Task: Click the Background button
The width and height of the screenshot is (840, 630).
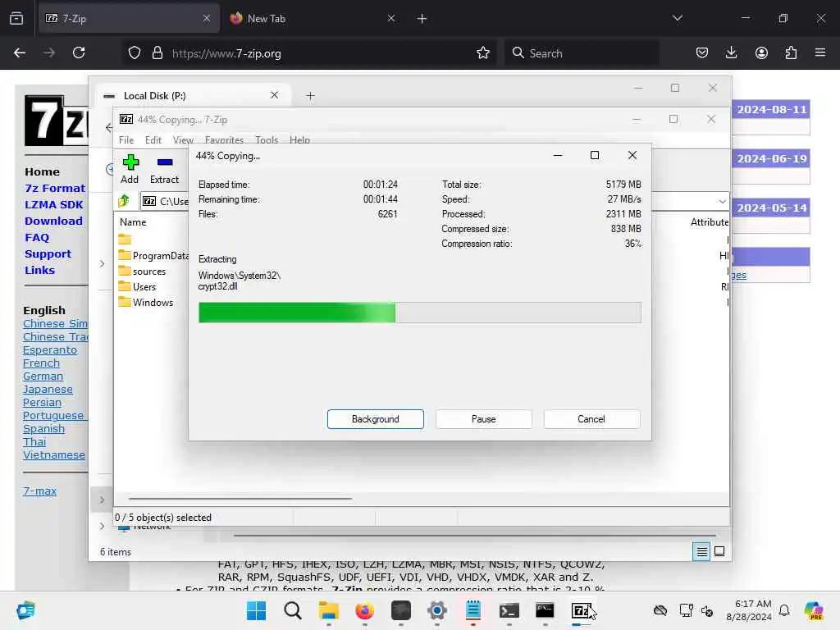Action: 375,419
